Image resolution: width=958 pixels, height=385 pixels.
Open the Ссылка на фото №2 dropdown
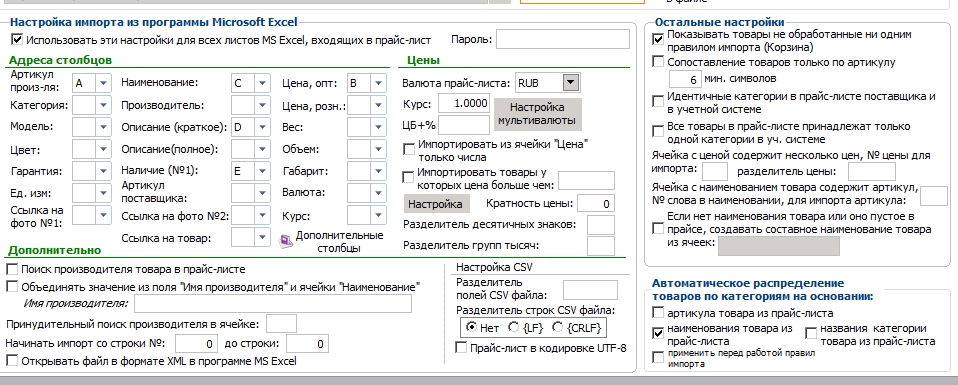[x=262, y=215]
